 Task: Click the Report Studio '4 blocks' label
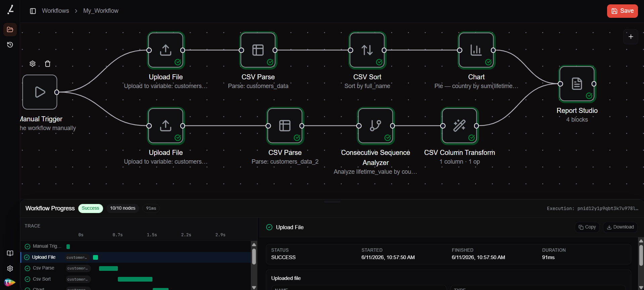point(577,120)
